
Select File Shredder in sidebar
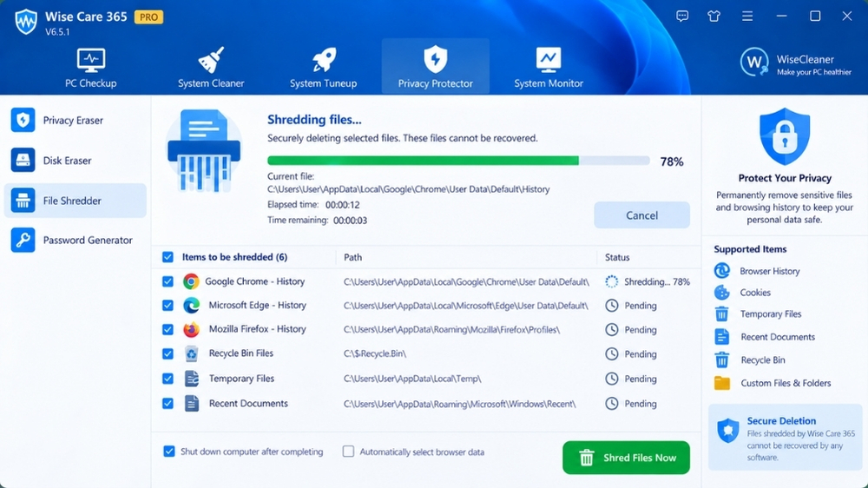coord(76,201)
